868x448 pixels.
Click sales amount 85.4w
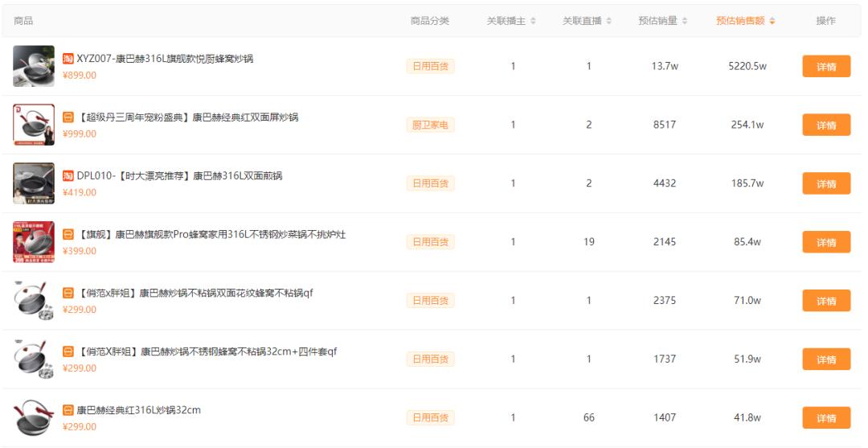747,243
